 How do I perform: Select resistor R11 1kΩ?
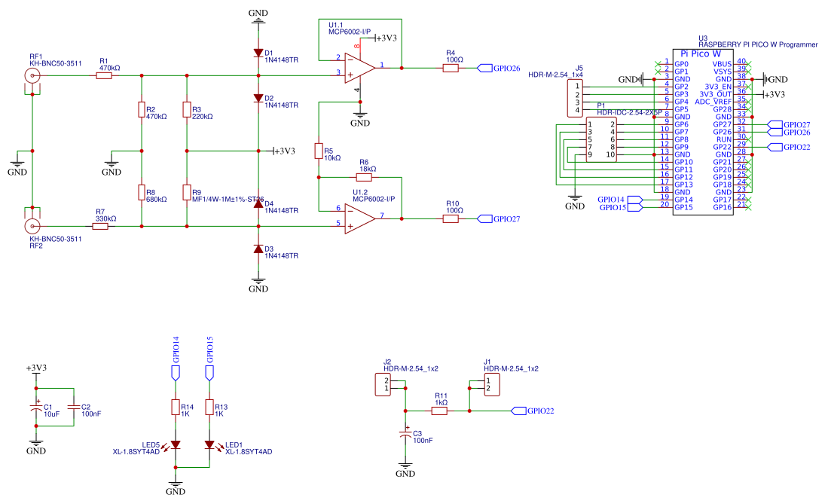440,411
